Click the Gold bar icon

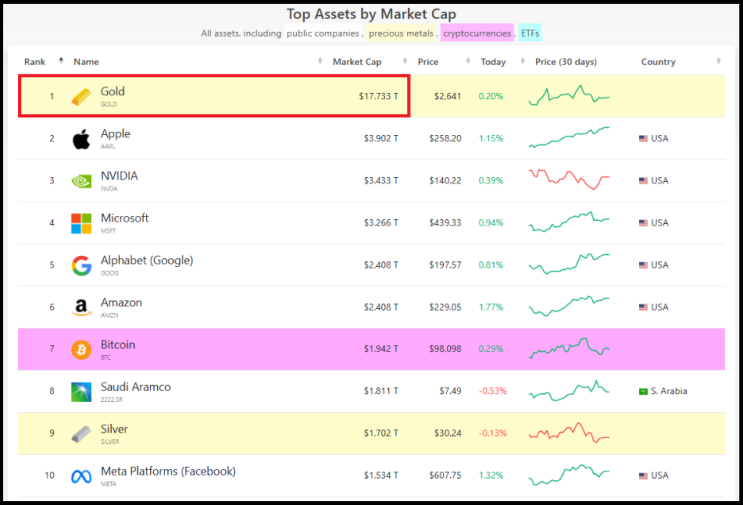click(x=81, y=97)
